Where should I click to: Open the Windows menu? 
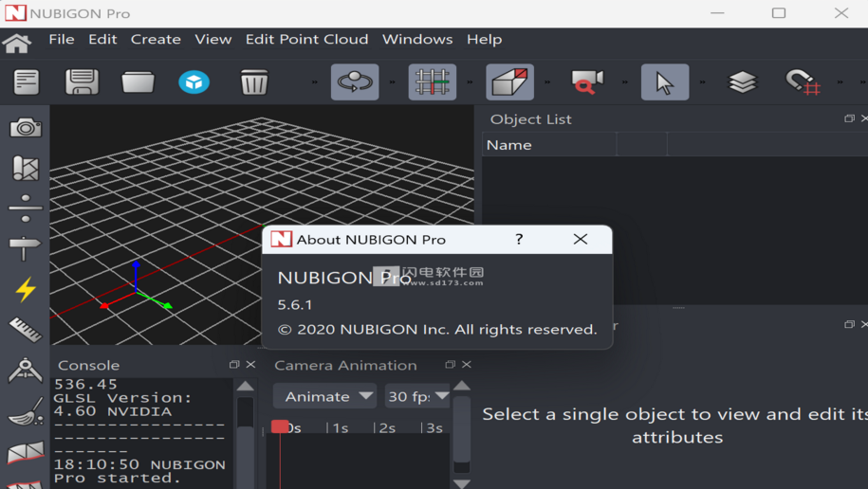[417, 39]
